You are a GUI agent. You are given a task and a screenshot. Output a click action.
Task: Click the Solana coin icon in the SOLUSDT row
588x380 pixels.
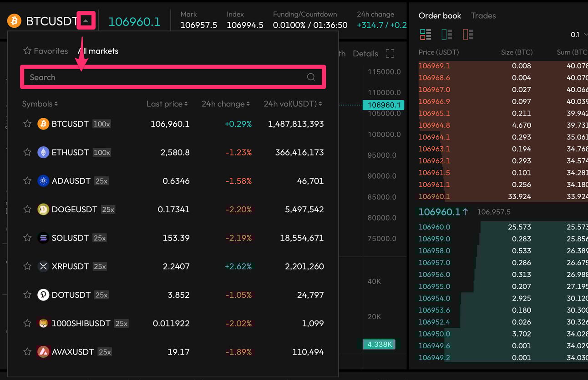click(x=43, y=238)
